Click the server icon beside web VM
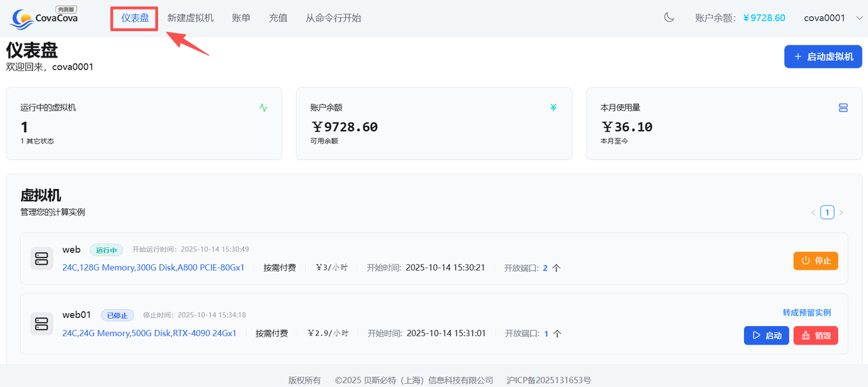Screen dimensions: 868x387 [42, 258]
